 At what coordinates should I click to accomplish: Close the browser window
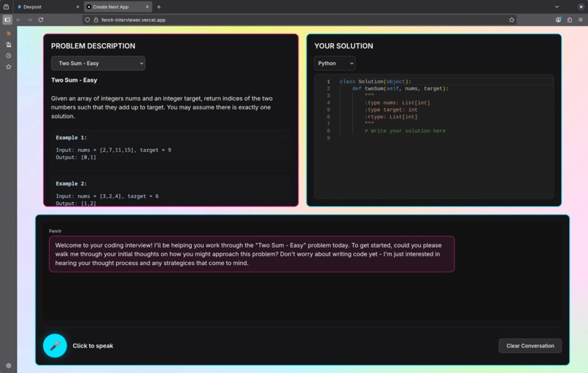tap(581, 7)
